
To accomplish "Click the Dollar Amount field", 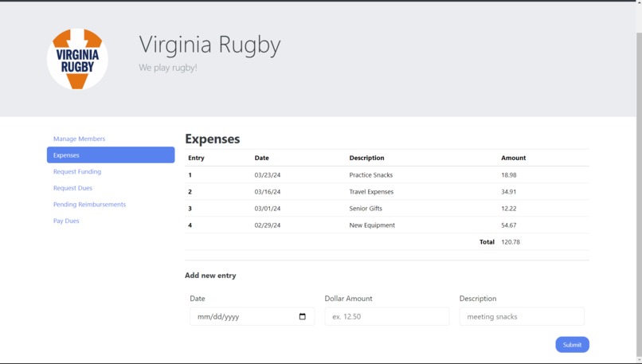I will click(x=387, y=316).
